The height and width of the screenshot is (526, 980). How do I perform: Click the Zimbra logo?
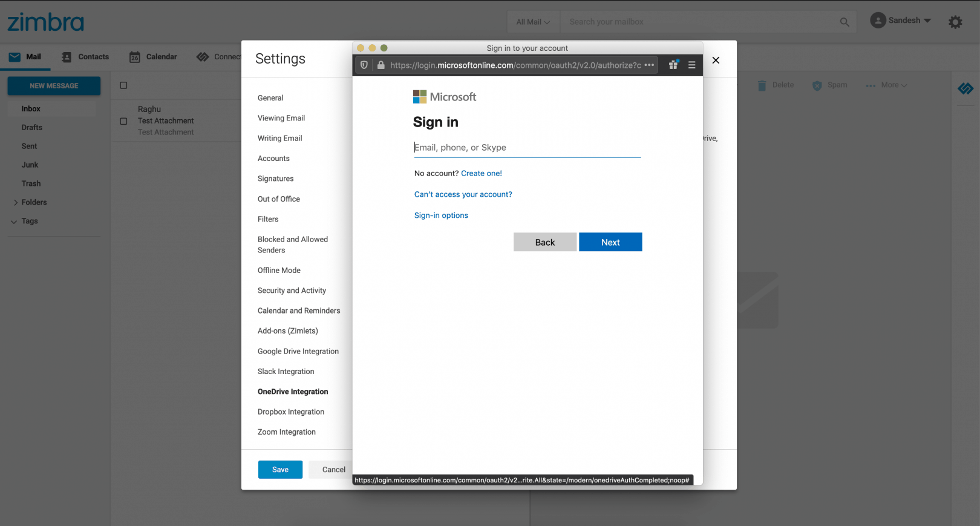[x=45, y=22]
